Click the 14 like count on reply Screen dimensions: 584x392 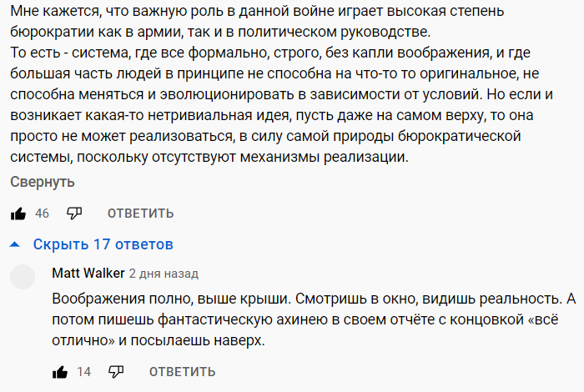click(83, 372)
